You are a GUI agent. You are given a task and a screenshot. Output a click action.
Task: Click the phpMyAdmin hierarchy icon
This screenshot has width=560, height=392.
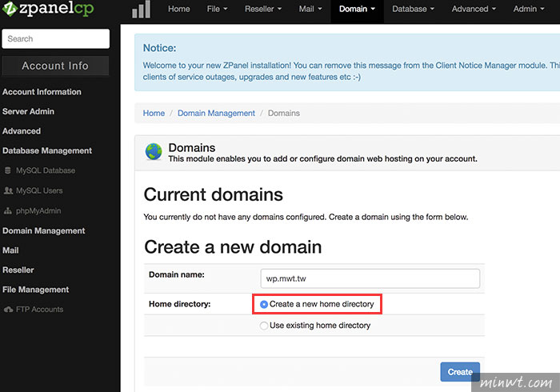pyautogui.click(x=8, y=210)
